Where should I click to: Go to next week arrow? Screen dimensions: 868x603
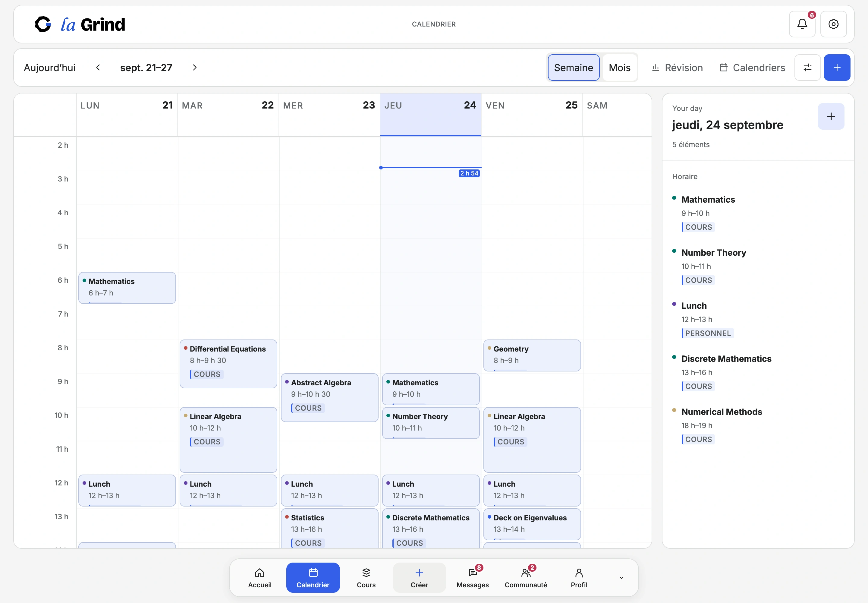coord(194,68)
